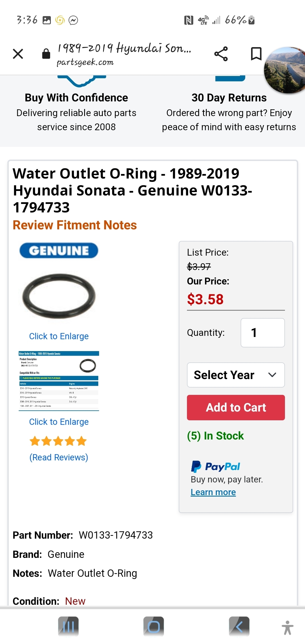Enlarge the O-ring product image

[x=59, y=296]
